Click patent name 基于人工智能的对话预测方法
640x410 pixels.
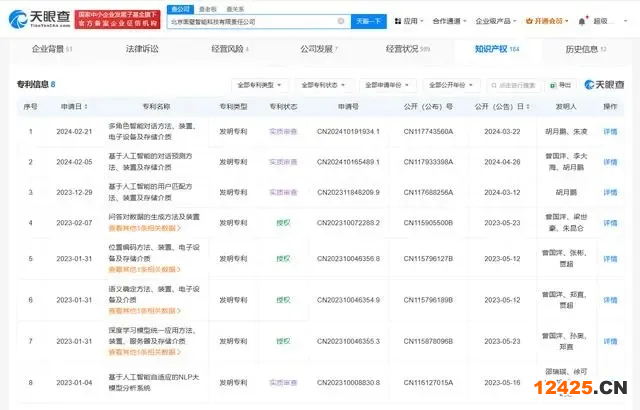pyautogui.click(x=150, y=162)
